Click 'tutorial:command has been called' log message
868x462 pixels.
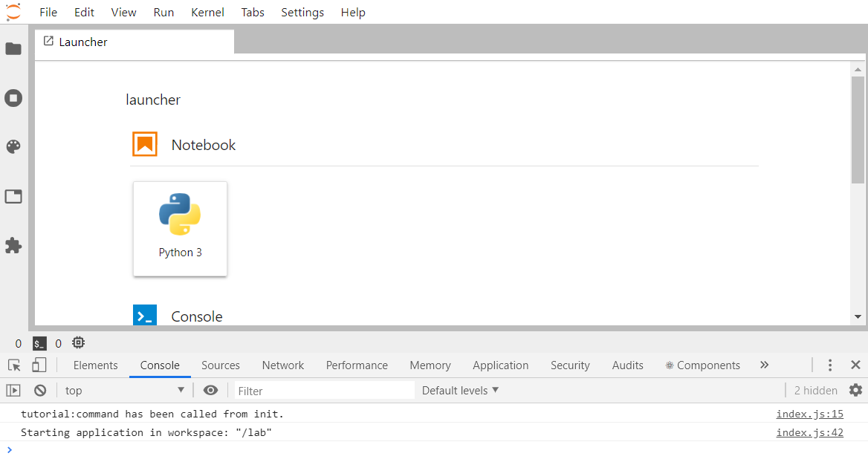pyautogui.click(x=152, y=414)
